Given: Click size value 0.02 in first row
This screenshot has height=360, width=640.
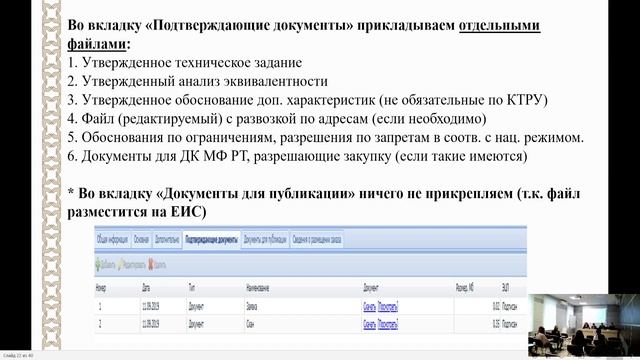Looking at the screenshot, I should point(496,307).
